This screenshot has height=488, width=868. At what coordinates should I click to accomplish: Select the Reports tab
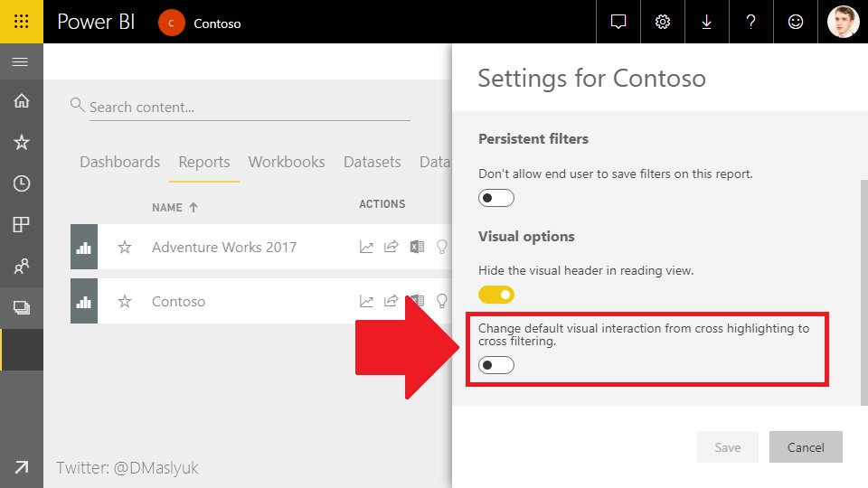pos(203,162)
